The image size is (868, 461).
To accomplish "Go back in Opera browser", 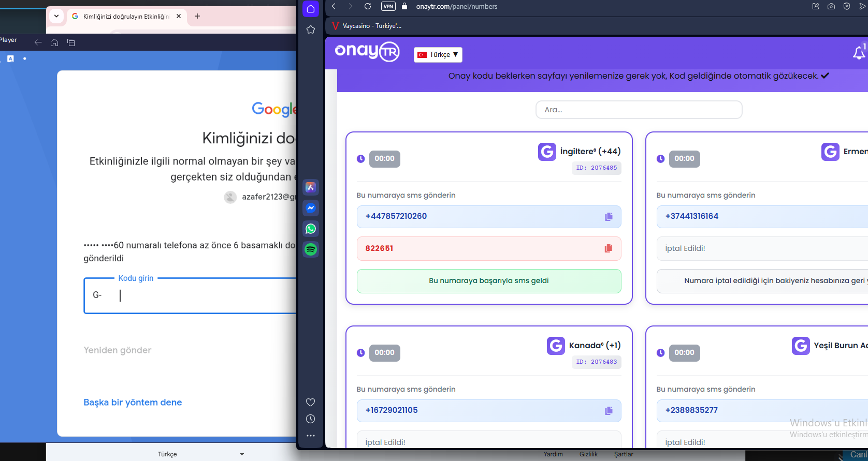I will coord(334,6).
